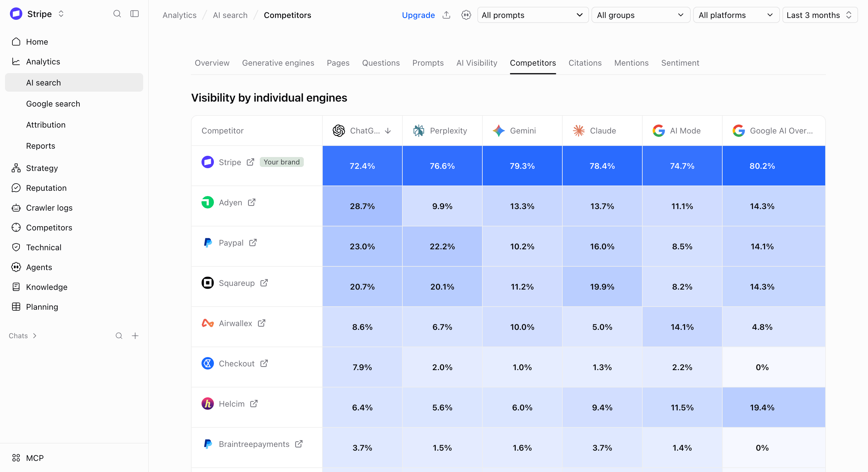Click Stripe's 80.2% Google AI Overview cell
The image size is (868, 472).
click(x=774, y=166)
